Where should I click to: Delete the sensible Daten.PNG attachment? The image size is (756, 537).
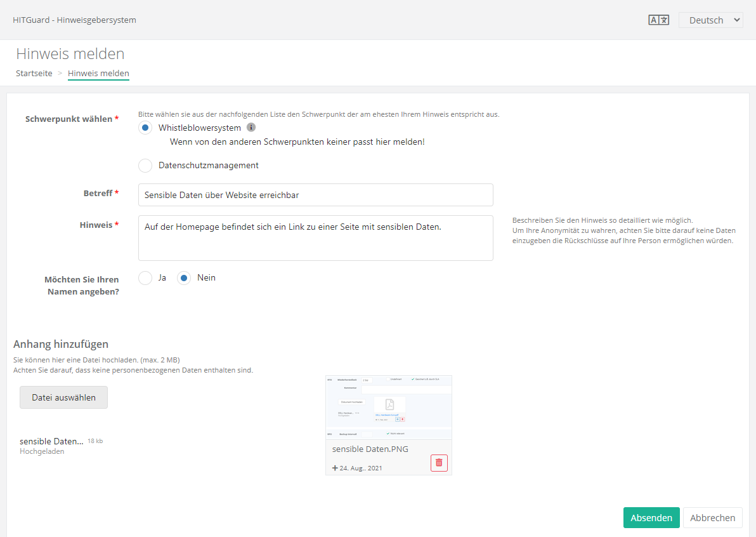tap(439, 463)
